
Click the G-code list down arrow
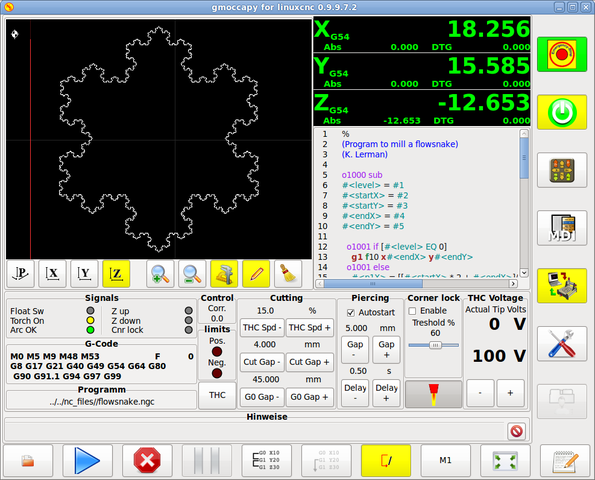524,272
